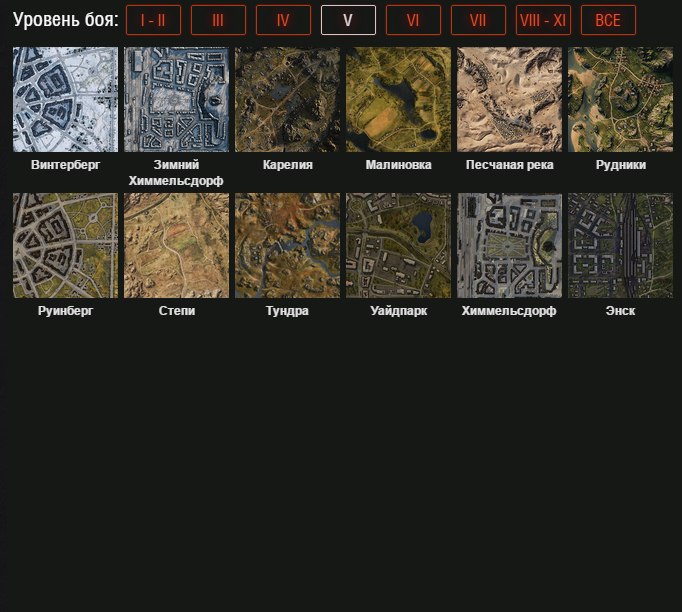Show all maps with ВСЕ button

click(x=608, y=20)
